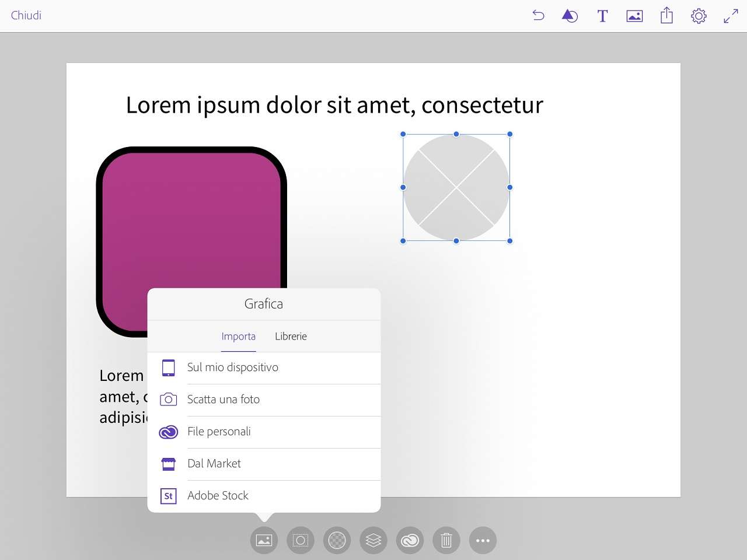Select the Importa tab

238,337
